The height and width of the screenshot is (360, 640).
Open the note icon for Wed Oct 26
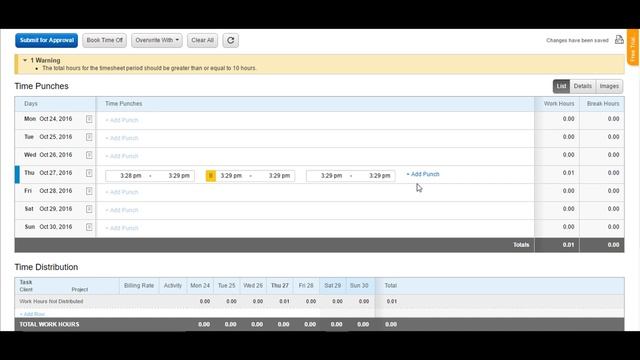tap(89, 155)
